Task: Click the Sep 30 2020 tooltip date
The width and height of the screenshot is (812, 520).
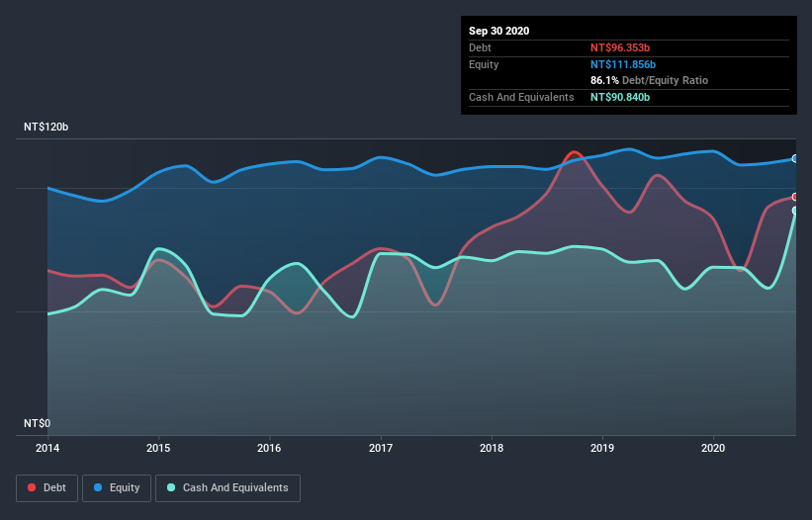Action: pyautogui.click(x=498, y=31)
